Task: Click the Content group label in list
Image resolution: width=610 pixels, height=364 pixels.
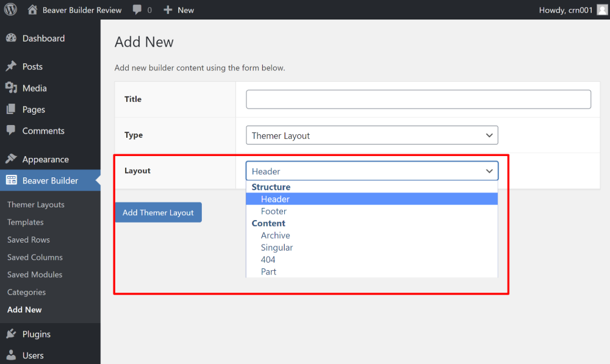Action: (x=268, y=223)
